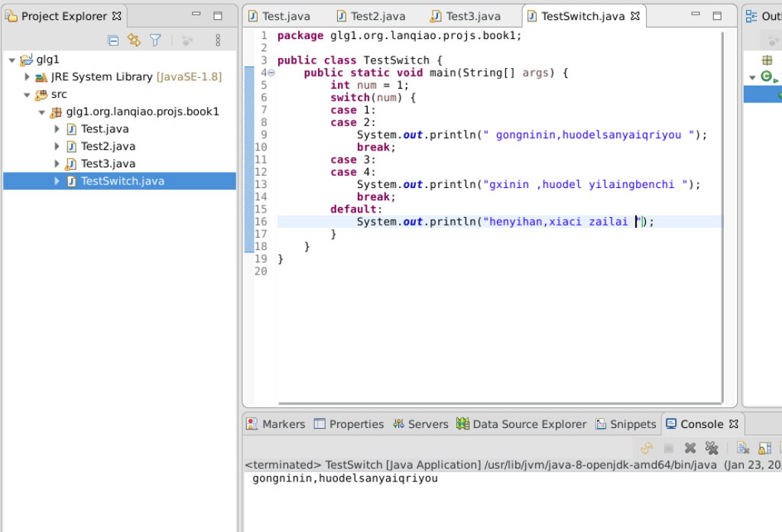Collapse the glg1.org.lanqiao.projs.book1 package
Viewport: 782px width, 532px height.
pos(42,112)
